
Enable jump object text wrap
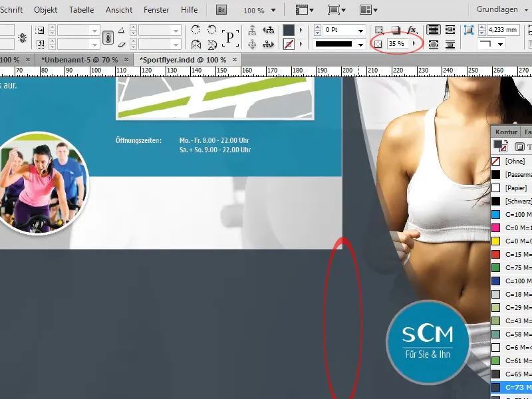click(x=450, y=44)
